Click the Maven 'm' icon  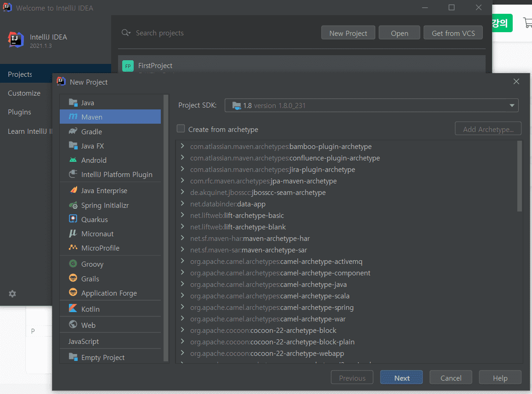[x=73, y=116]
